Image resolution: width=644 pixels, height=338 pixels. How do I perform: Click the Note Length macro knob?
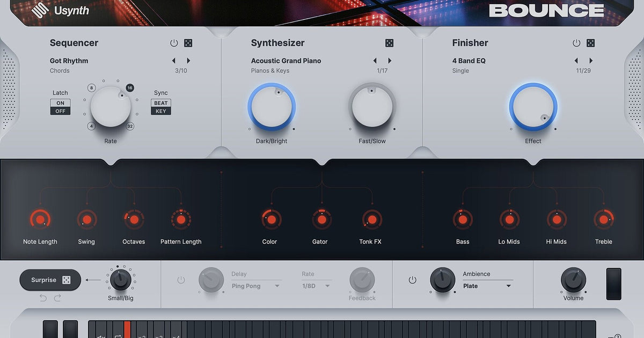pos(40,219)
